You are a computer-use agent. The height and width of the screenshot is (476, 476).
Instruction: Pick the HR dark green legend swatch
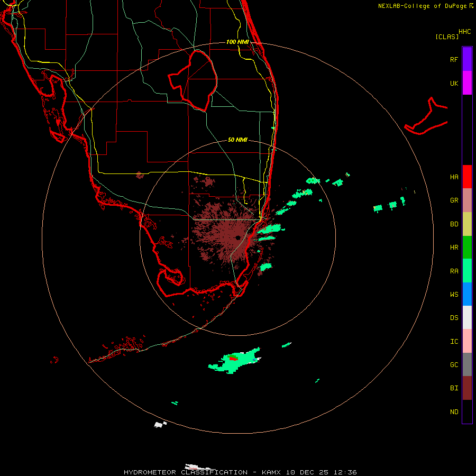[467, 248]
